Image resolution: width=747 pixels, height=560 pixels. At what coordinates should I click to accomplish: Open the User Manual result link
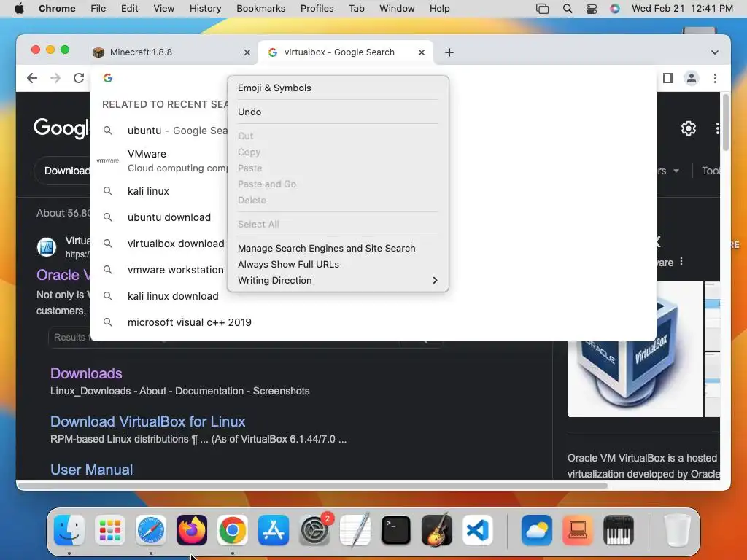[x=91, y=470]
